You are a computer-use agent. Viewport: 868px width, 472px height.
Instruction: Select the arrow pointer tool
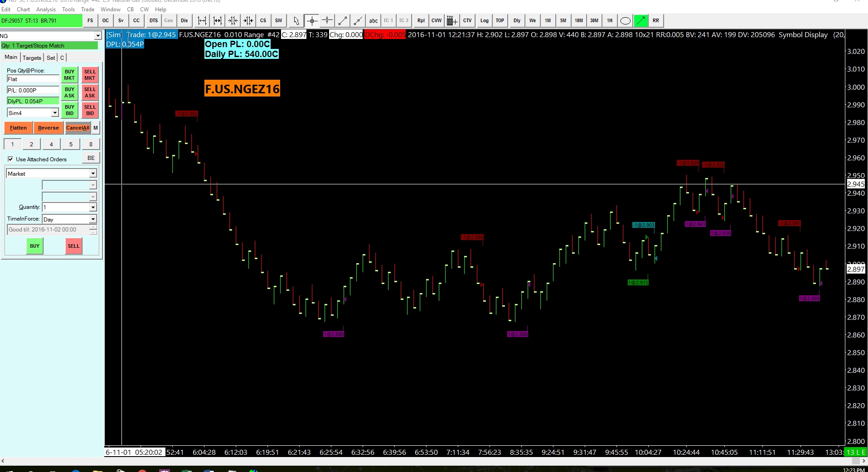point(296,21)
